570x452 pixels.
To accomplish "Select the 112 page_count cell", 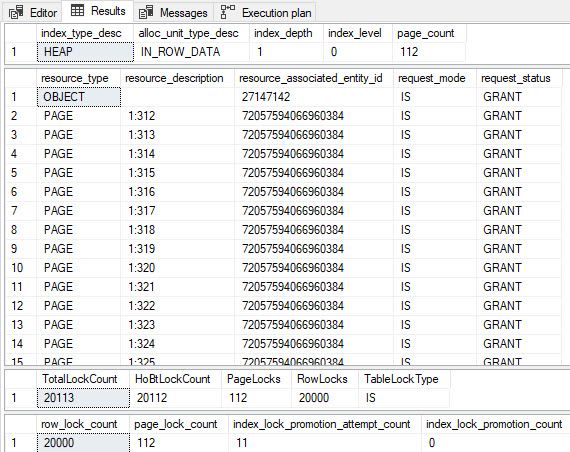I will [429, 52].
